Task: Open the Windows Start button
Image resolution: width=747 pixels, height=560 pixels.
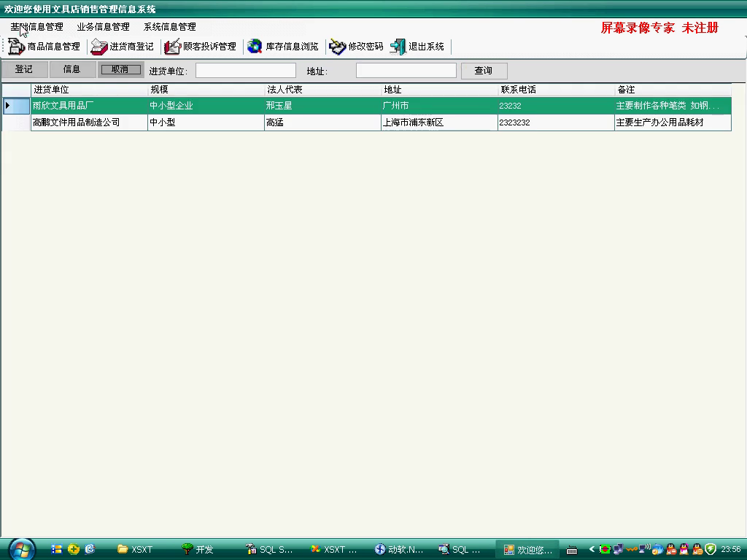Action: tap(22, 550)
